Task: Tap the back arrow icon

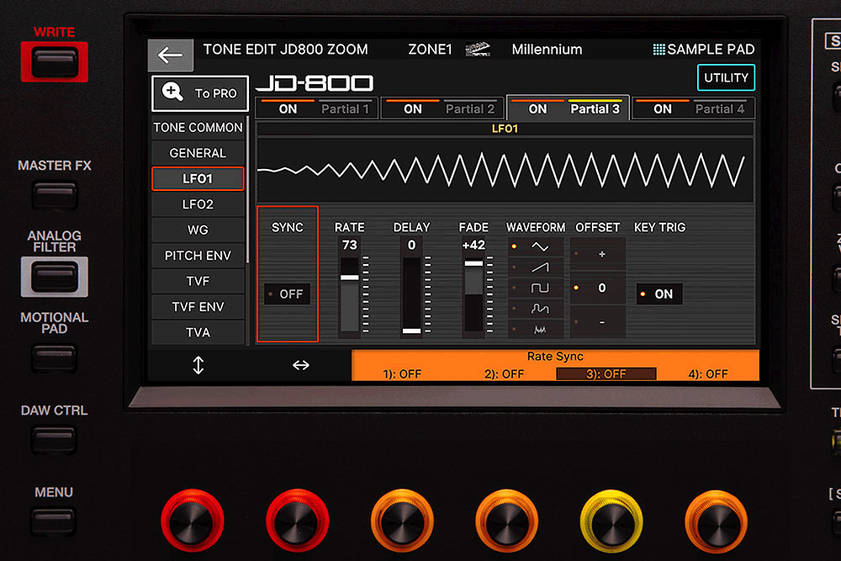Action: [170, 55]
